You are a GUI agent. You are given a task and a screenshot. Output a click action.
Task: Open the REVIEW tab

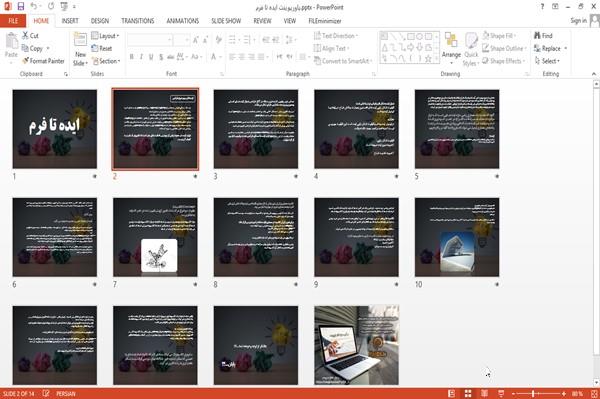[x=262, y=21]
